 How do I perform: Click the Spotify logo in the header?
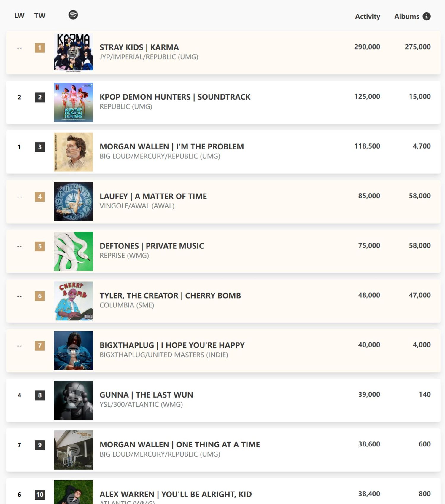pyautogui.click(x=73, y=15)
